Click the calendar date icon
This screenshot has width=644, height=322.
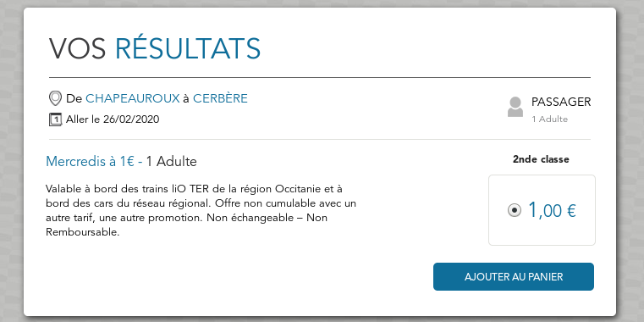[55, 119]
